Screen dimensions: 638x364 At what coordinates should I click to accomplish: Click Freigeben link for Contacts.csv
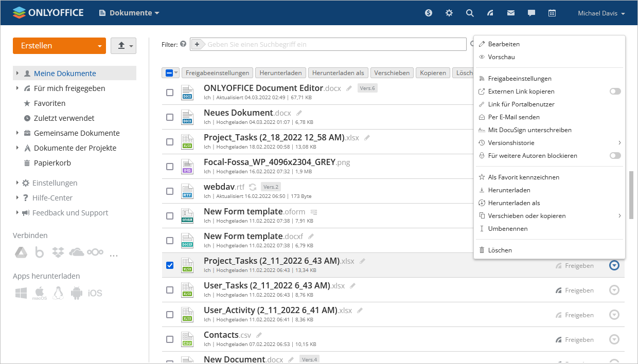[575, 340]
